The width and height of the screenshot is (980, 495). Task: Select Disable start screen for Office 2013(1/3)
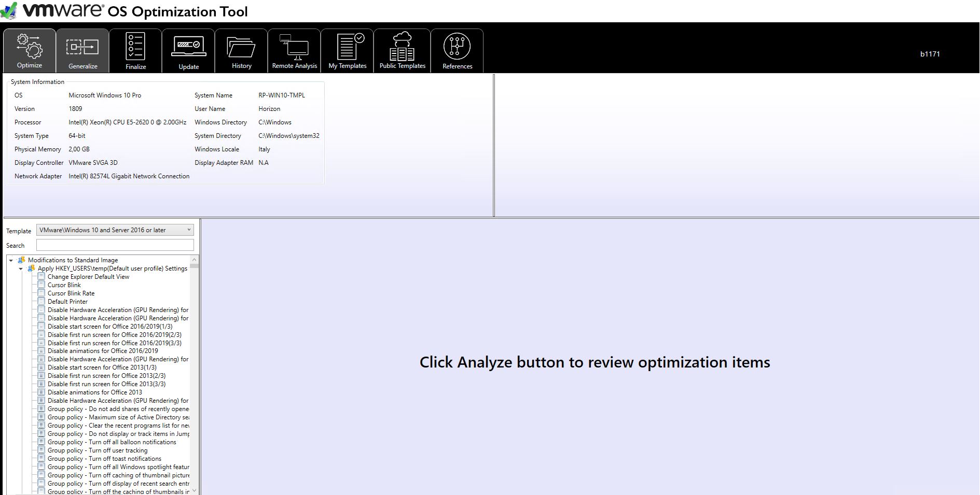pos(102,367)
